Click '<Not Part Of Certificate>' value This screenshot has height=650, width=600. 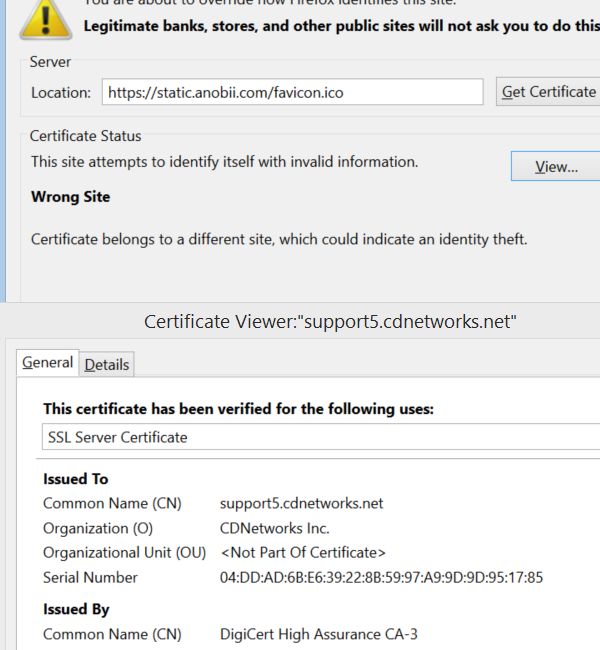pos(303,553)
